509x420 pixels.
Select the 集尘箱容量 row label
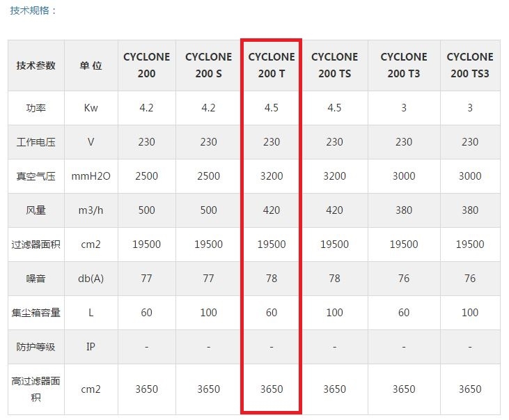pos(36,313)
